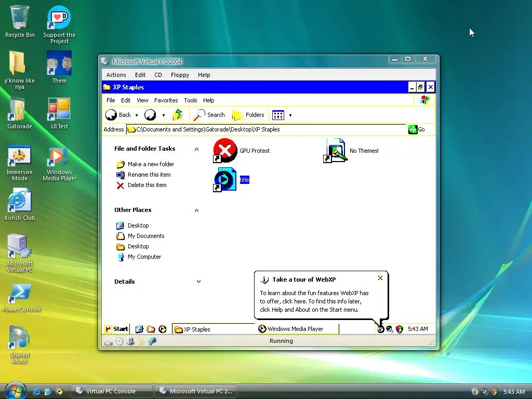Launch Microsoft Virtual PC desktop shortcut
This screenshot has width=532, height=399.
(19, 253)
